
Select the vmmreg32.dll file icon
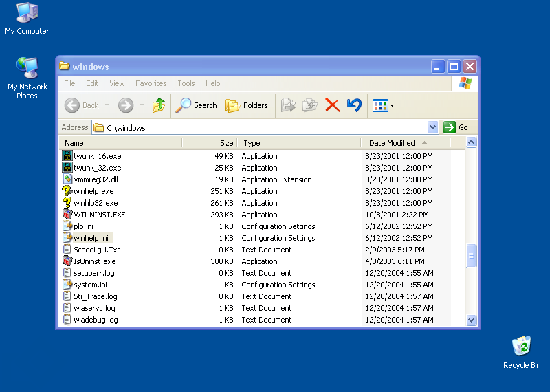click(x=67, y=179)
